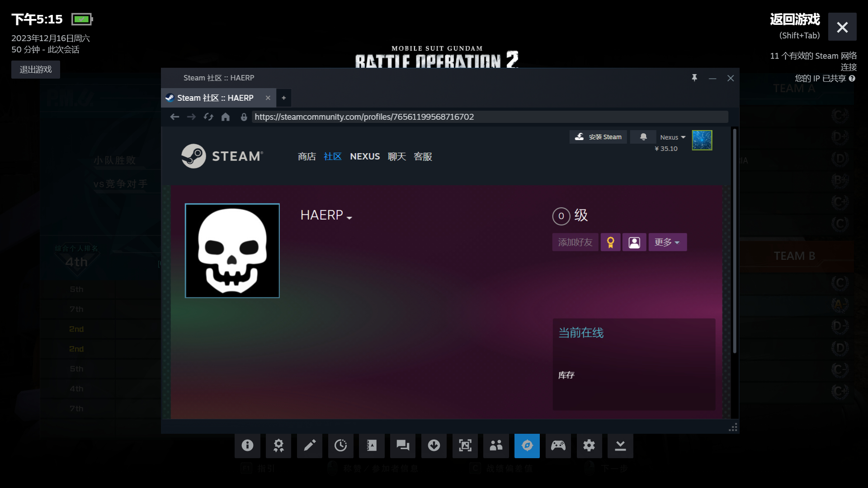Open the 聊天 chat menu
This screenshot has width=868, height=488.
397,156
